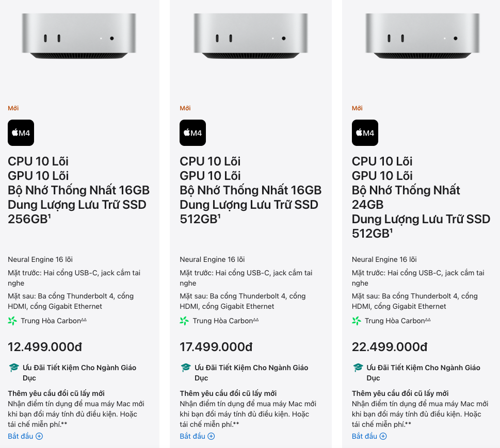Viewport: 500px width, 448px height.
Task: Click the graduation cap icon under the 22.499.000đ price
Action: 358,368
